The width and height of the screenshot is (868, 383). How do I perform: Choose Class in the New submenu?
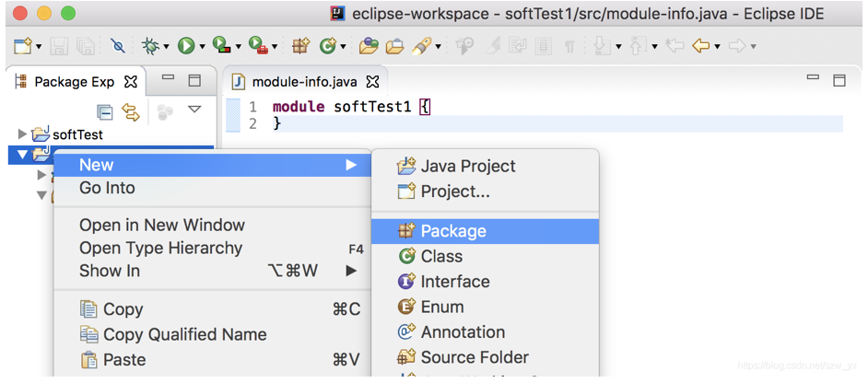441,256
